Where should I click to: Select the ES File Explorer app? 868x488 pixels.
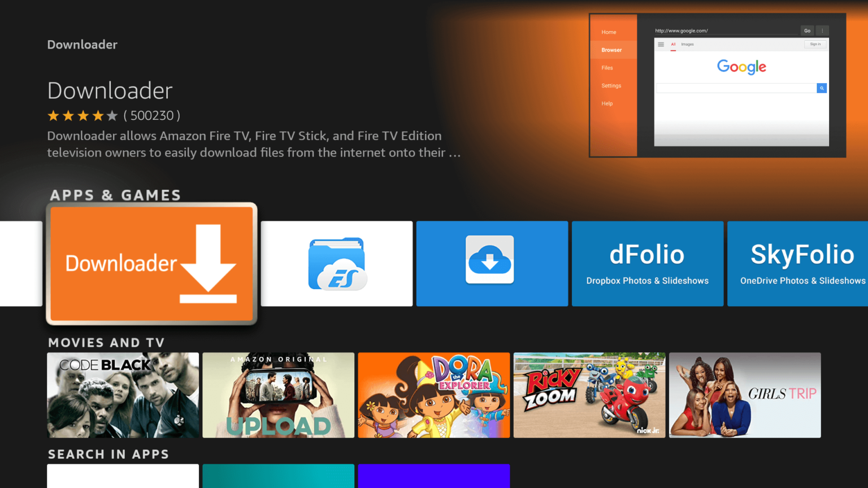(x=337, y=264)
